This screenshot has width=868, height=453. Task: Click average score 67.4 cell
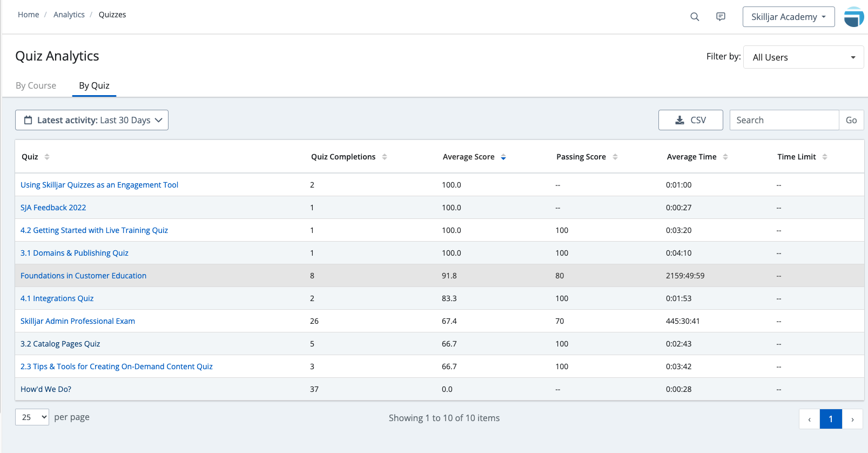point(449,321)
